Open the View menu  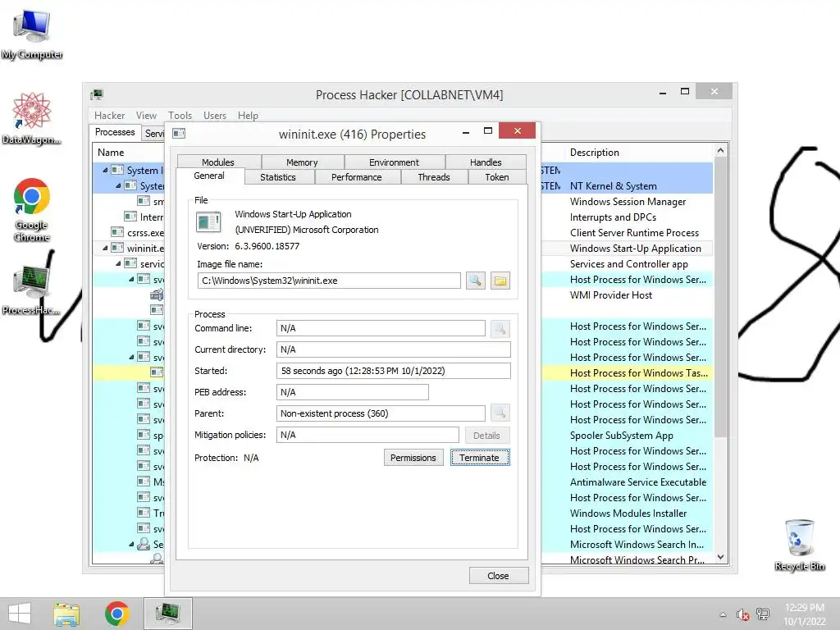[x=146, y=115]
